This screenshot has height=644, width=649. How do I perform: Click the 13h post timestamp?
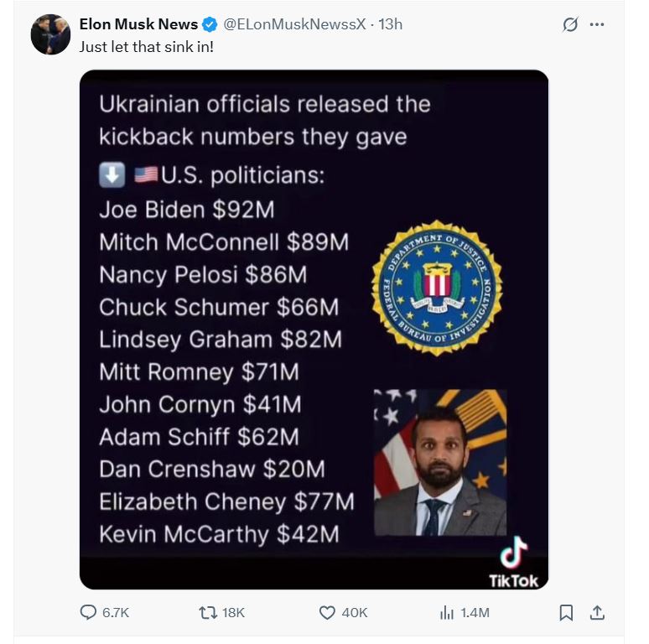pyautogui.click(x=391, y=24)
